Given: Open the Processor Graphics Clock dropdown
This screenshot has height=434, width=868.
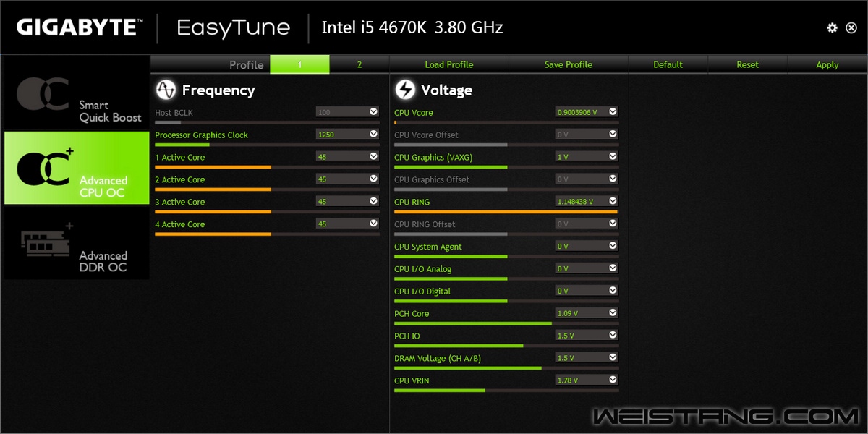Looking at the screenshot, I should tap(373, 135).
